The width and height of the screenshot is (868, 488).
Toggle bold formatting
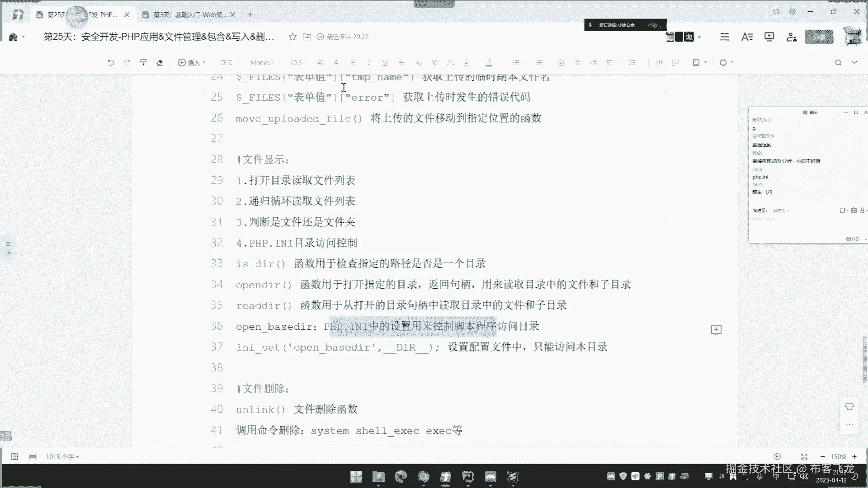[352, 62]
